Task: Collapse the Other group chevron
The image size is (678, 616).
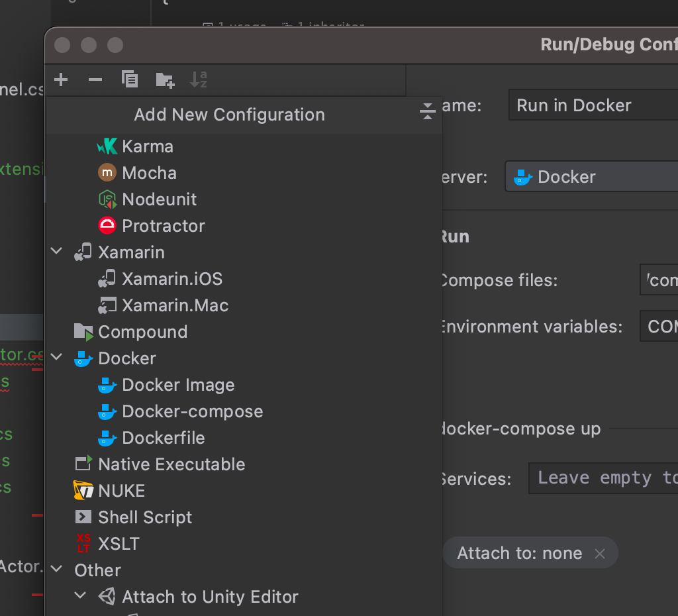Action: 56,568
